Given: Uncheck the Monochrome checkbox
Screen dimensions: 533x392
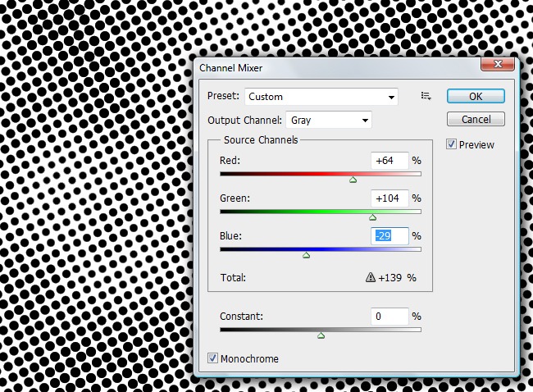Looking at the screenshot, I should tap(212, 358).
